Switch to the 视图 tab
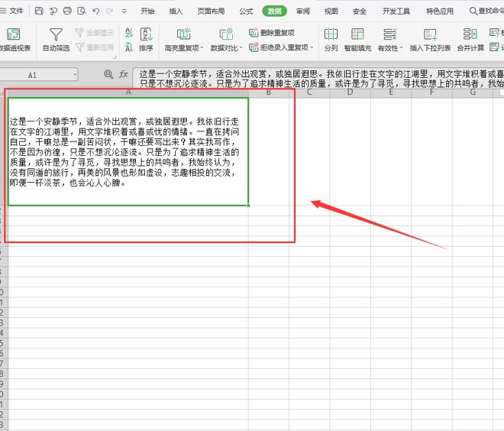504x431 pixels. point(331,11)
